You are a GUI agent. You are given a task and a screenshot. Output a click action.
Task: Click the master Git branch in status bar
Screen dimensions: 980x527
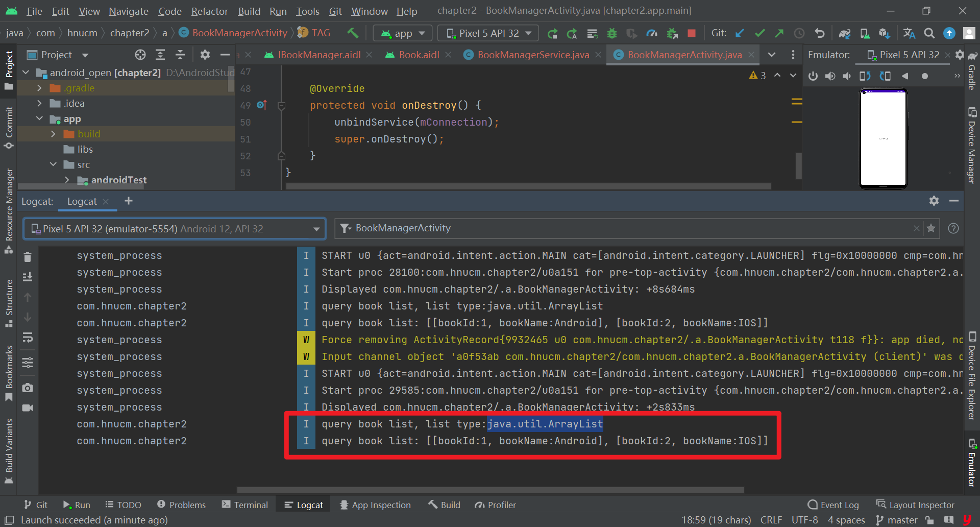tap(897, 520)
